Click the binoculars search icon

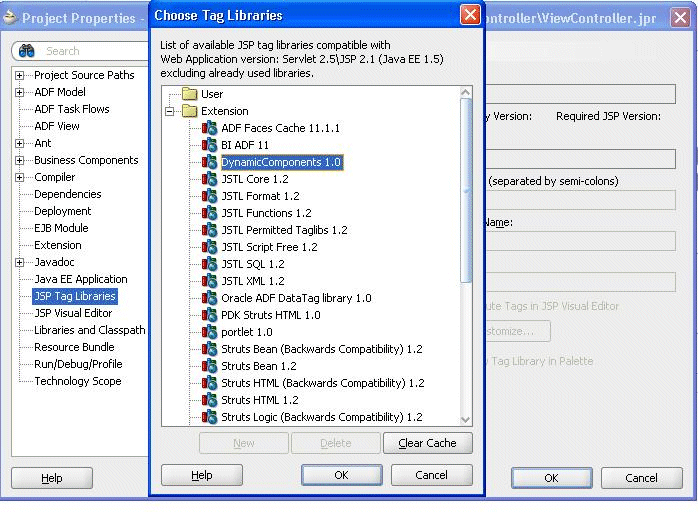pyautogui.click(x=27, y=51)
